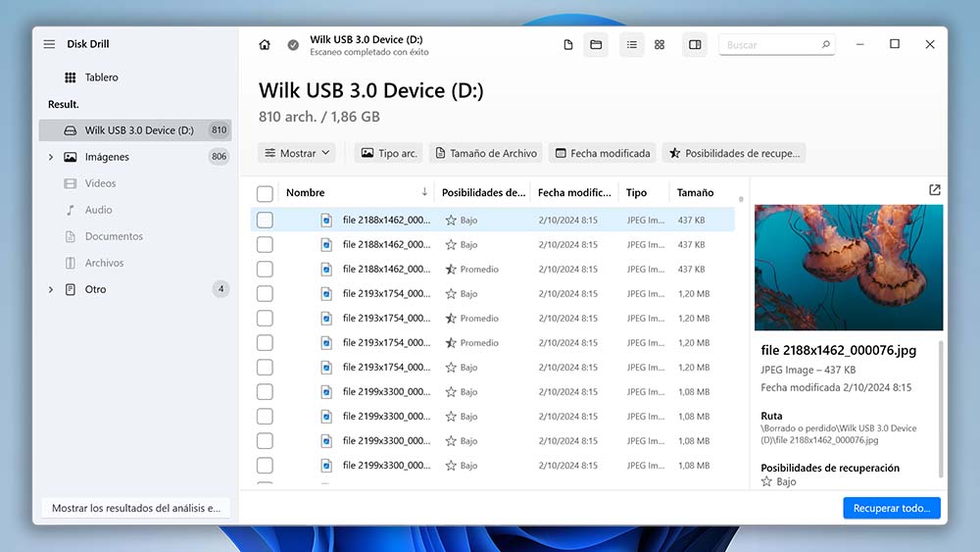Click the Archivos archive icon in sidebar

click(x=70, y=263)
